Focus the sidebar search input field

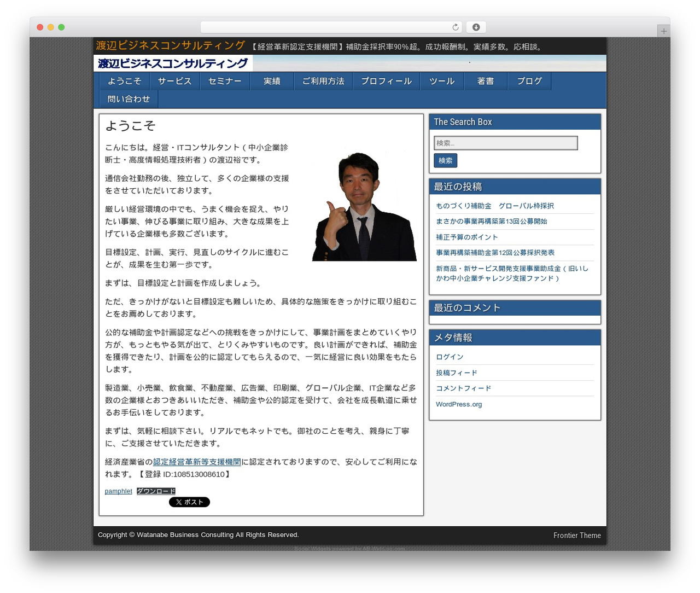(x=506, y=143)
